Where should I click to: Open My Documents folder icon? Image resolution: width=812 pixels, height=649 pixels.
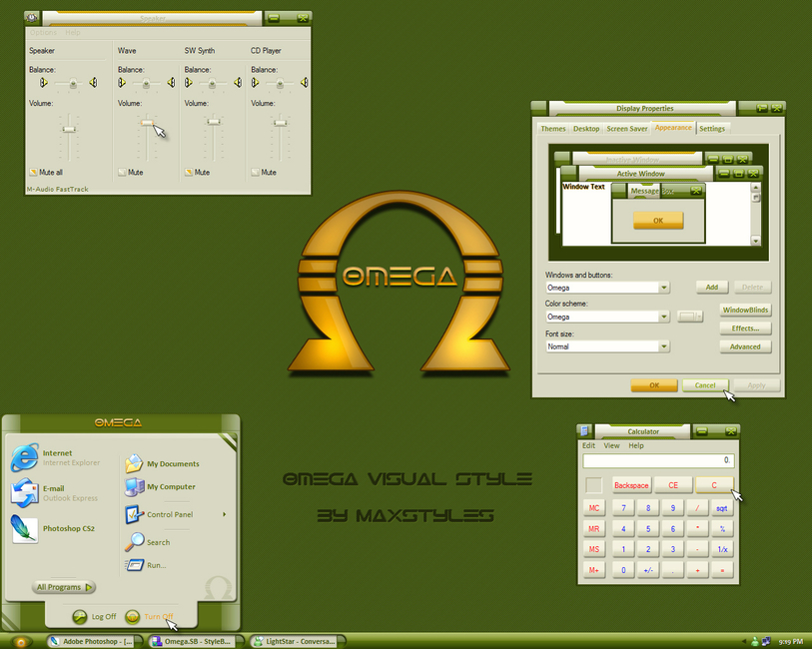[134, 463]
